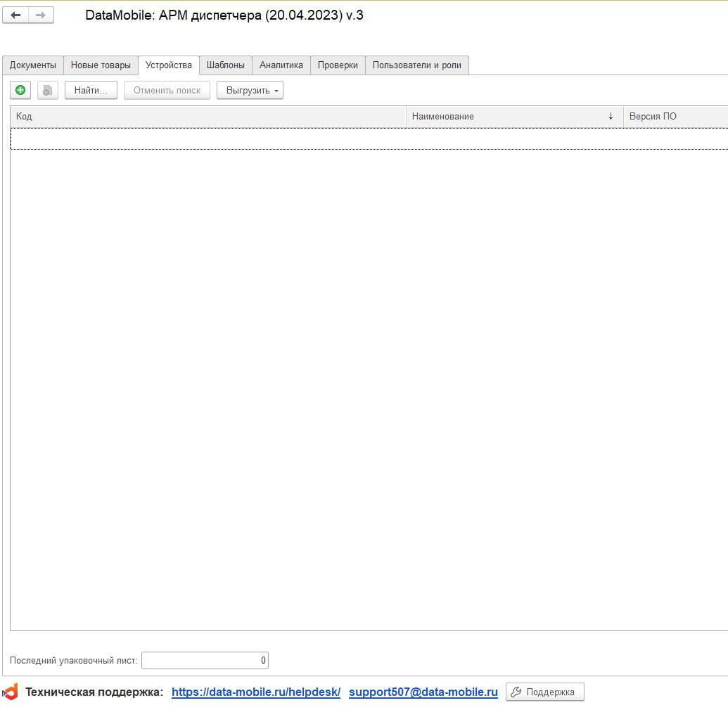Click the Отменить поиск button

[x=167, y=90]
